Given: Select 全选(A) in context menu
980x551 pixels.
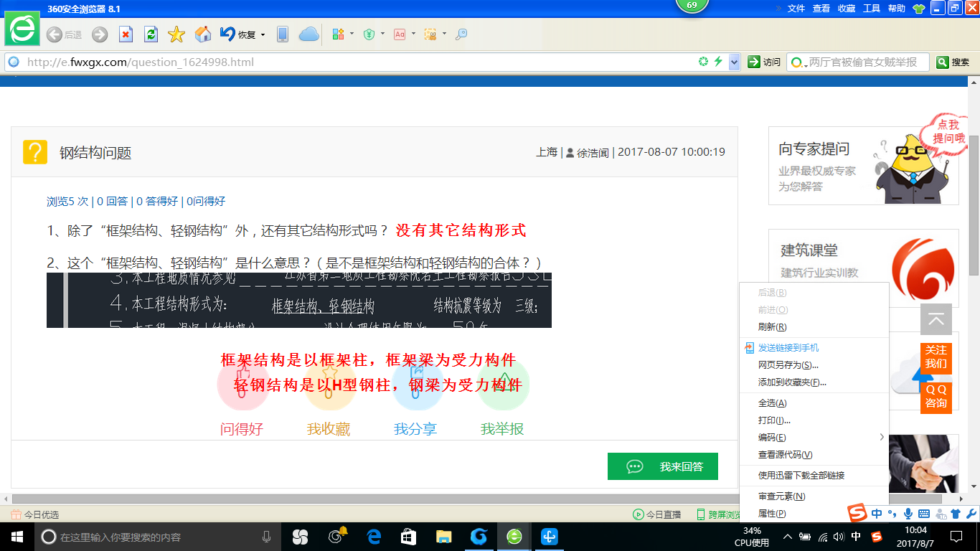Looking at the screenshot, I should pyautogui.click(x=814, y=403).
